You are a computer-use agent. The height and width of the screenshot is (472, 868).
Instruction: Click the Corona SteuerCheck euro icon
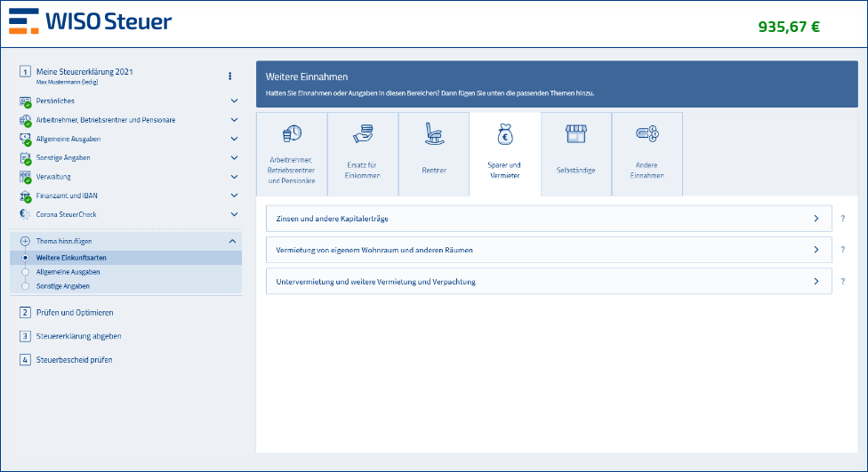click(25, 214)
